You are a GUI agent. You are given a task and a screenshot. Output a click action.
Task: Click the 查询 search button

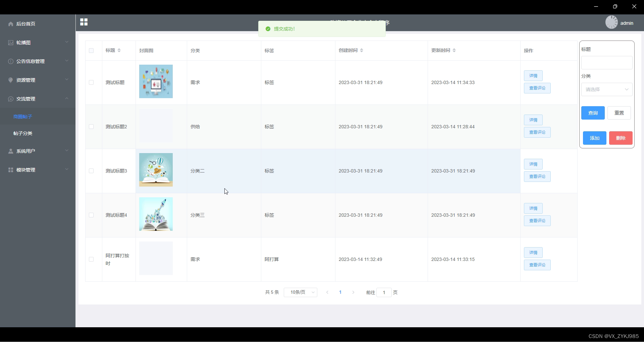[593, 113]
